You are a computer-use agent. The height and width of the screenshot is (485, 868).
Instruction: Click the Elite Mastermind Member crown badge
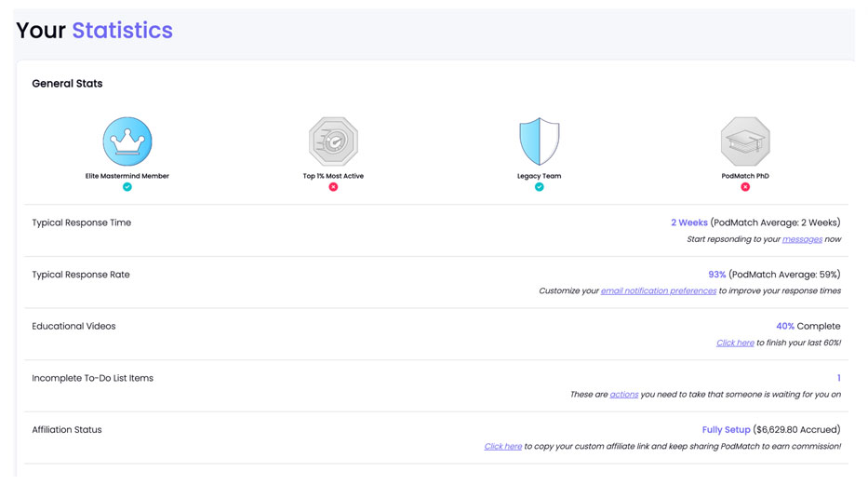[127, 141]
